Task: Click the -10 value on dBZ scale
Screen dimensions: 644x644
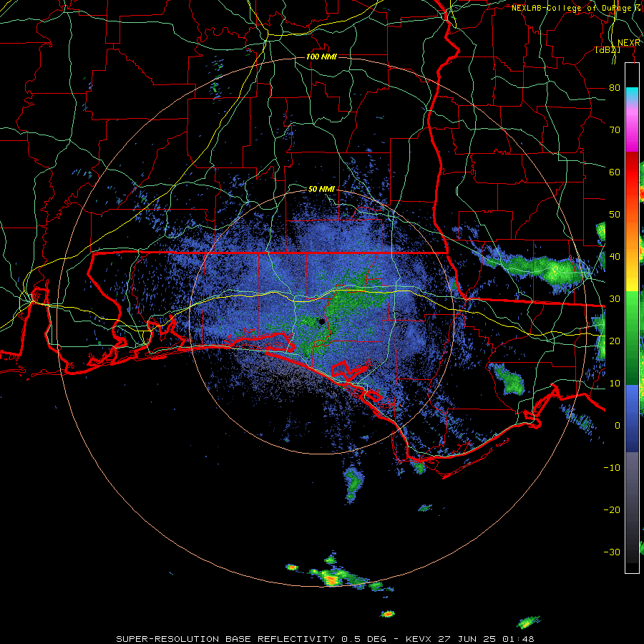Action: 612,467
